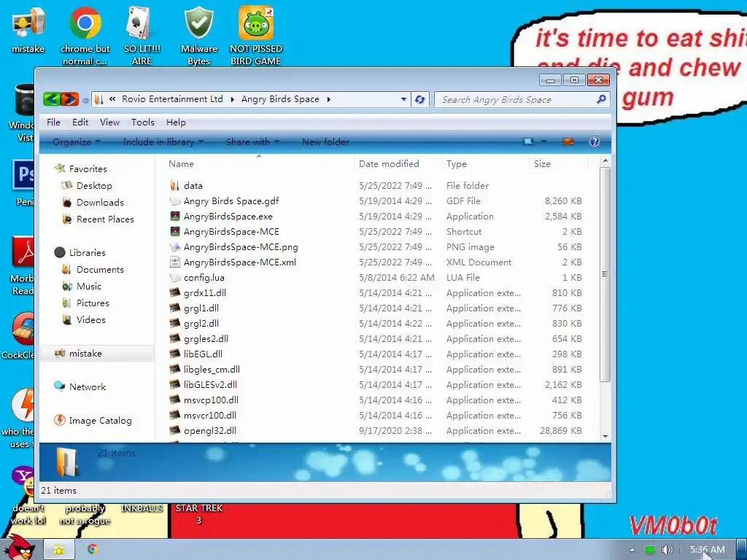The image size is (747, 560).
Task: Click the search magnifier icon
Action: [x=601, y=99]
